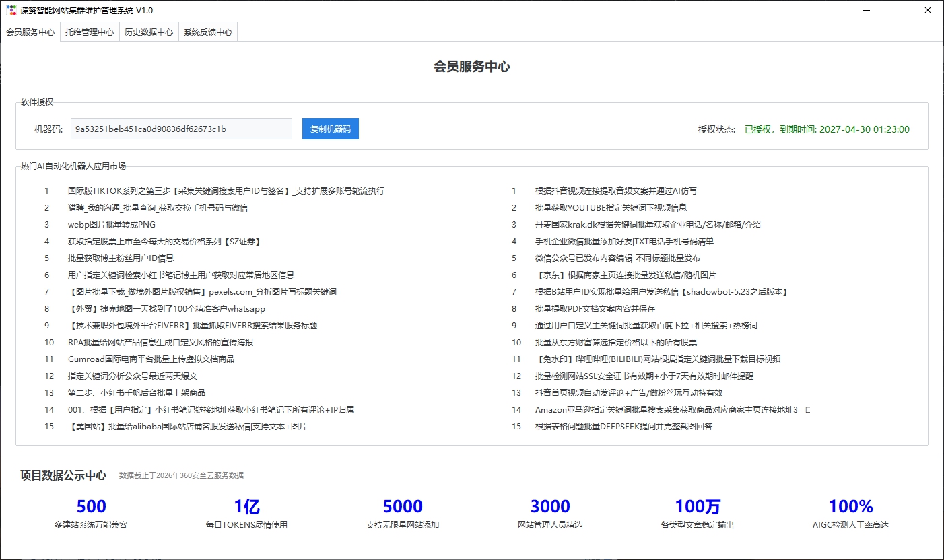Open item 001 小红书笔记 comments and IP item
The width and height of the screenshot is (944, 560).
tap(211, 410)
